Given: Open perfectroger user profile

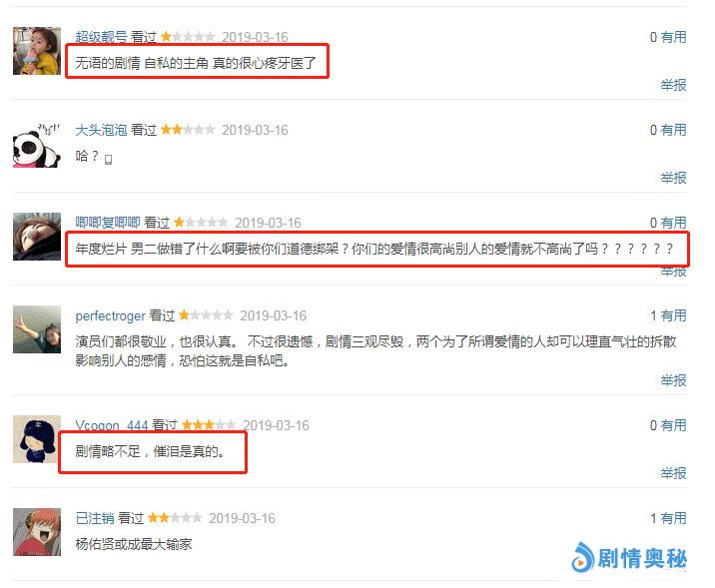Looking at the screenshot, I should [x=111, y=315].
